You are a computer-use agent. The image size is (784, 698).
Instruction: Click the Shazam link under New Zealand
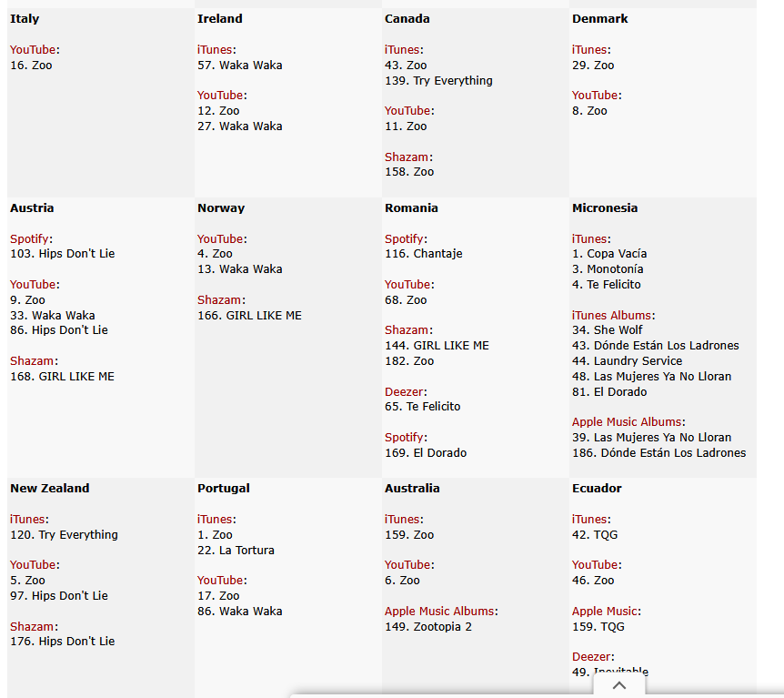[32, 627]
